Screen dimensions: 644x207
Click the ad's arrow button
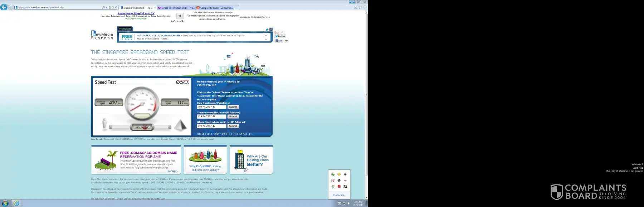click(x=180, y=16)
